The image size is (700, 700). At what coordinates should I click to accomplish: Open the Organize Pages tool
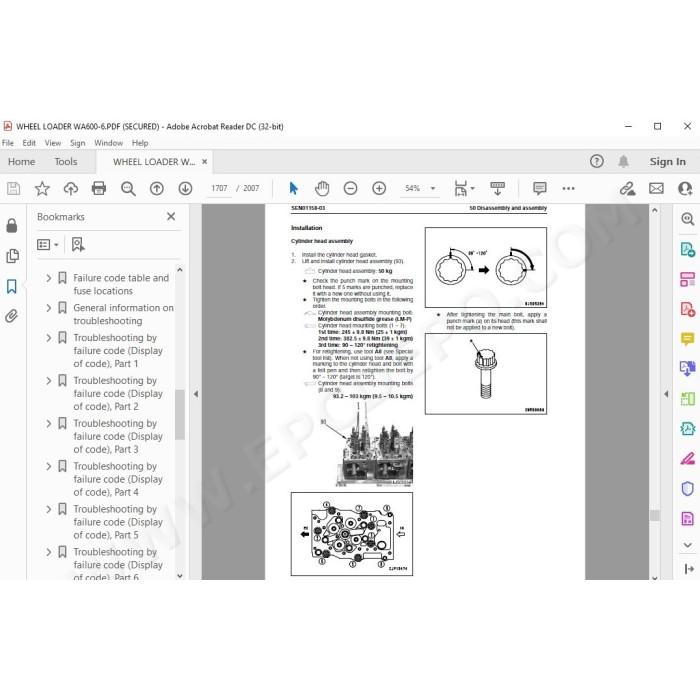click(x=688, y=279)
